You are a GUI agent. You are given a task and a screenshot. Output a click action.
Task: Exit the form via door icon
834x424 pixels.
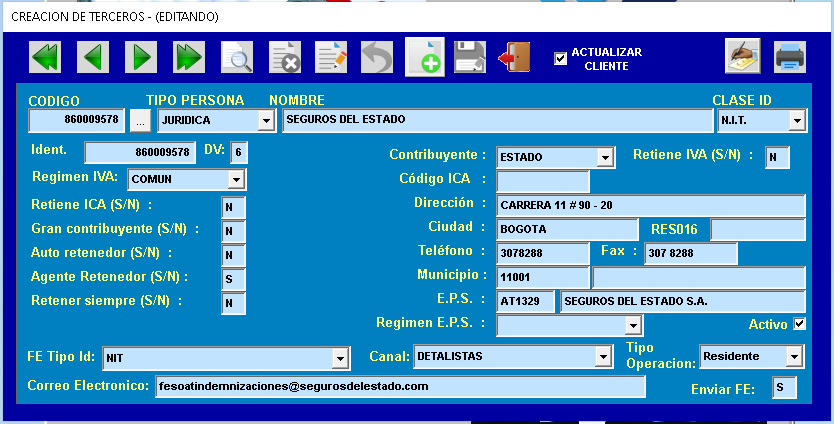pyautogui.click(x=515, y=57)
